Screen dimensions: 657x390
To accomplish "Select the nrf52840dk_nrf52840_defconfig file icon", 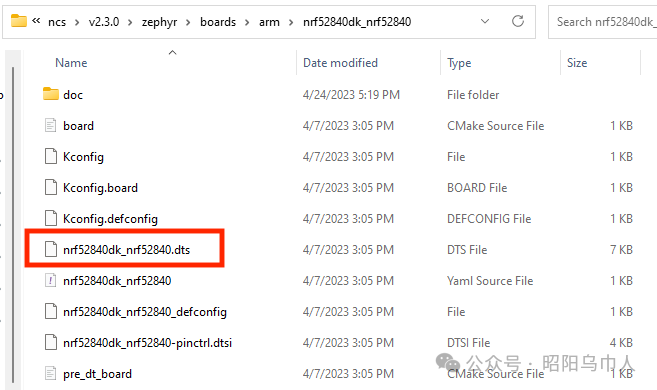I will (x=51, y=311).
